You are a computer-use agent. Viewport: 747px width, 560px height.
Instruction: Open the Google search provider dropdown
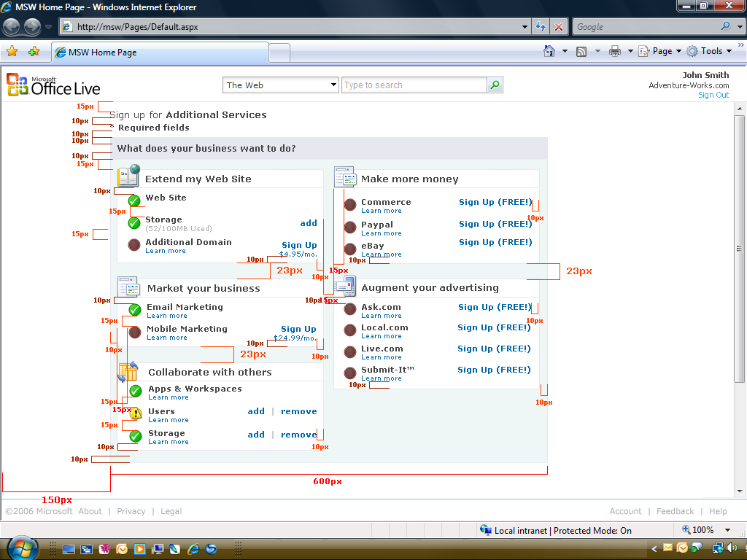740,27
